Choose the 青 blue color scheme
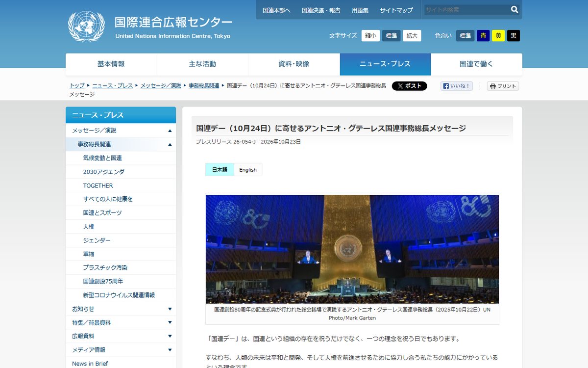Viewport: 588px width, 368px height. point(483,36)
